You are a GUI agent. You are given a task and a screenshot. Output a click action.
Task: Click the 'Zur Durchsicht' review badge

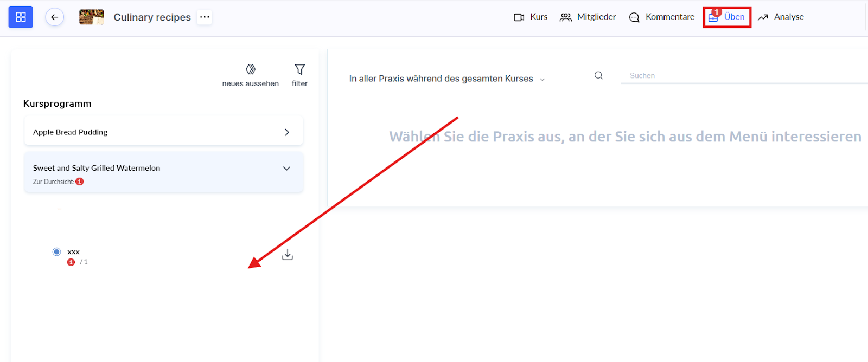pos(79,182)
